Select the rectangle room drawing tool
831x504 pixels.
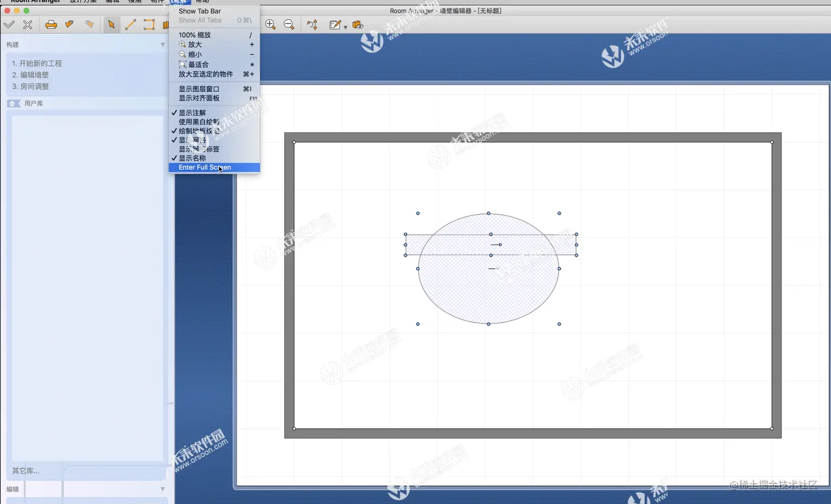[x=149, y=24]
